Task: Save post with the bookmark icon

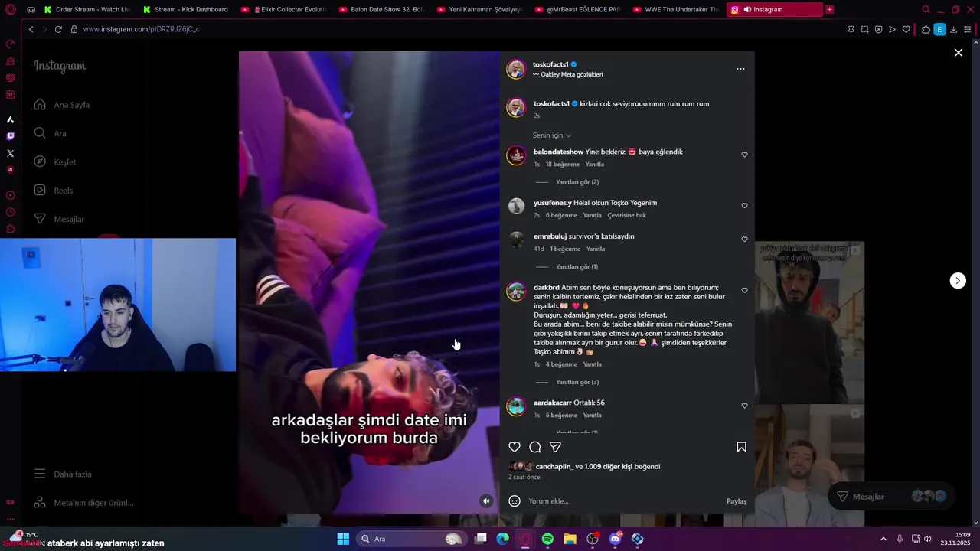Action: (x=741, y=447)
